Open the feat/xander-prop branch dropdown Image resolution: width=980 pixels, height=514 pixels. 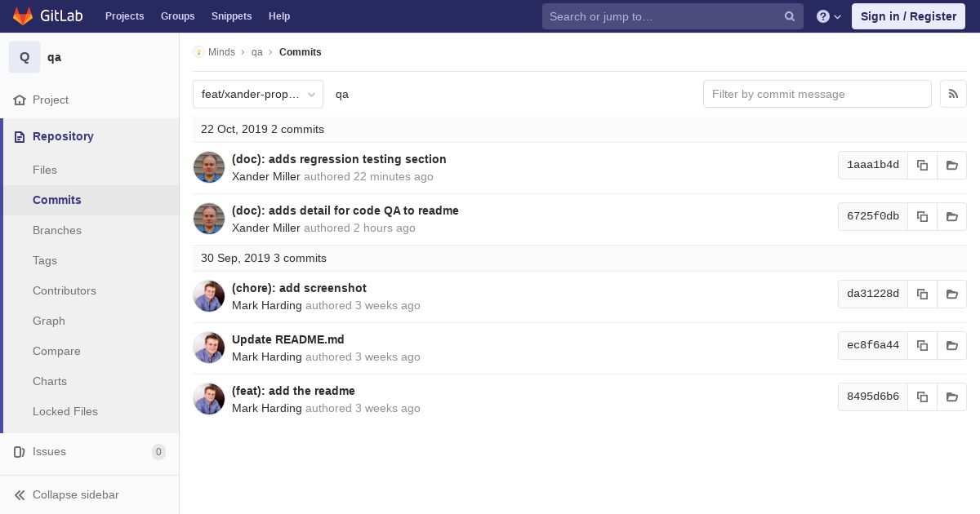pyautogui.click(x=258, y=94)
